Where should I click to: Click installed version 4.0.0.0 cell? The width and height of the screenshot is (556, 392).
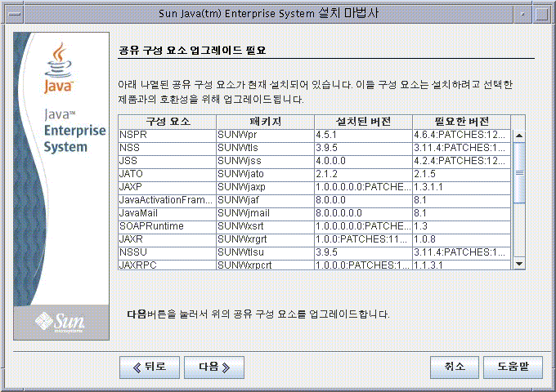pyautogui.click(x=364, y=161)
